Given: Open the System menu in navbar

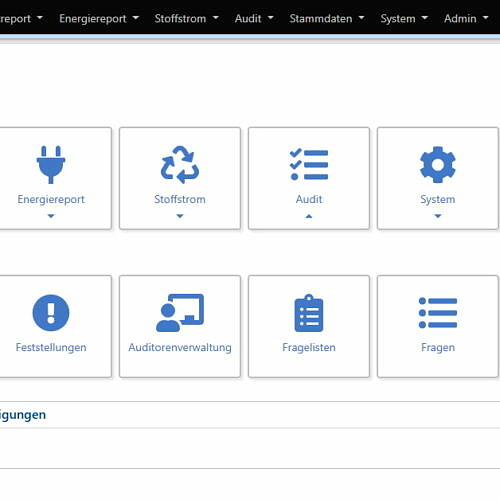Looking at the screenshot, I should click(404, 18).
